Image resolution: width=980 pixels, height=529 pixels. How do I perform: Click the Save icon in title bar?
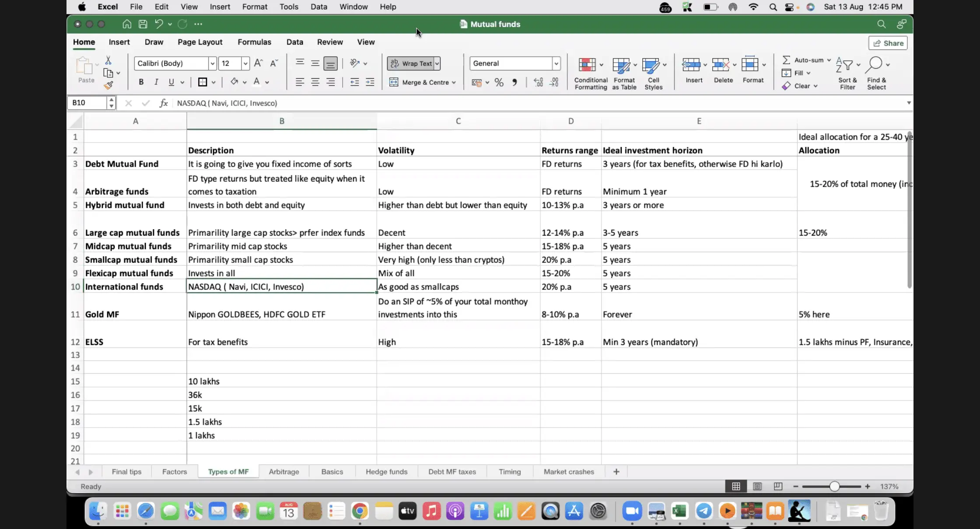143,24
